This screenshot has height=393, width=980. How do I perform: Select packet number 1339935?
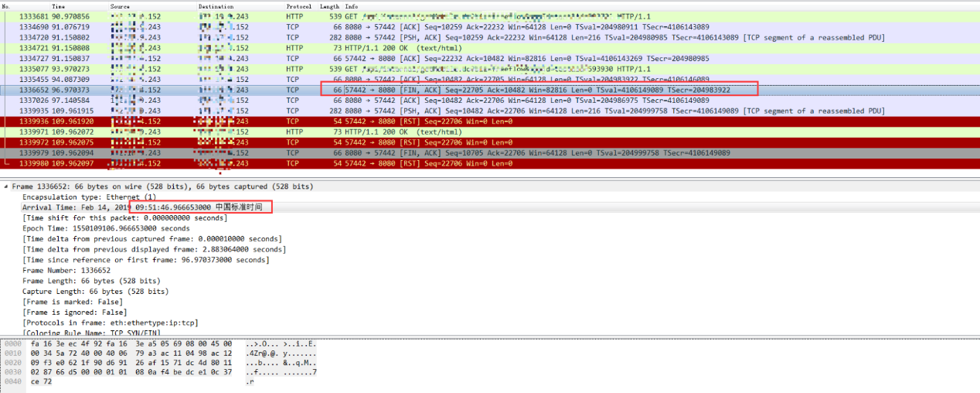[490, 111]
